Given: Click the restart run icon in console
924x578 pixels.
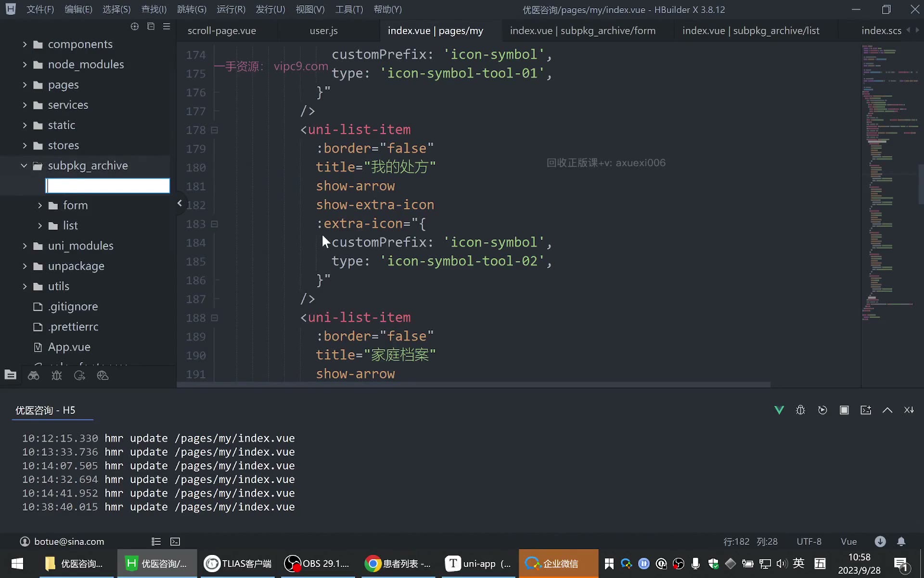Looking at the screenshot, I should click(822, 410).
